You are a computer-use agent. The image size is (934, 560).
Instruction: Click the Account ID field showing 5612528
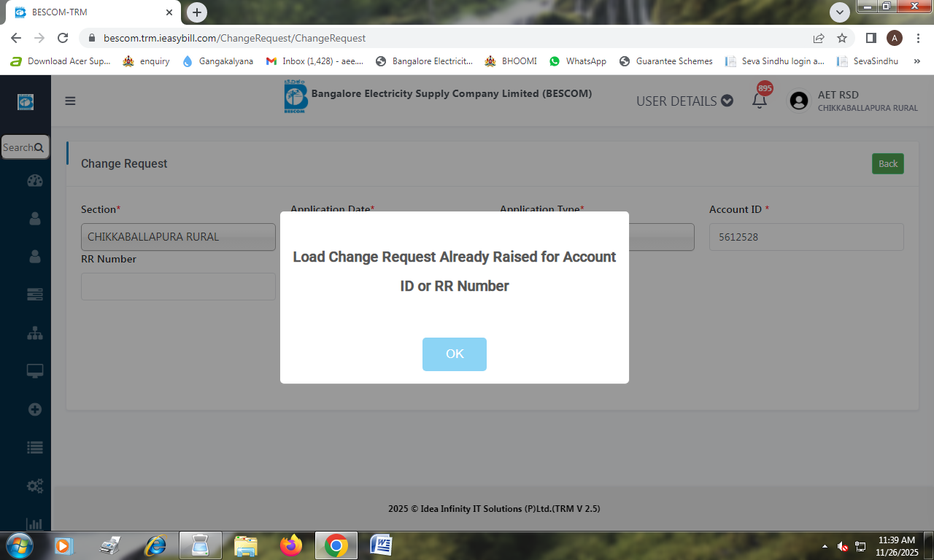(x=806, y=237)
